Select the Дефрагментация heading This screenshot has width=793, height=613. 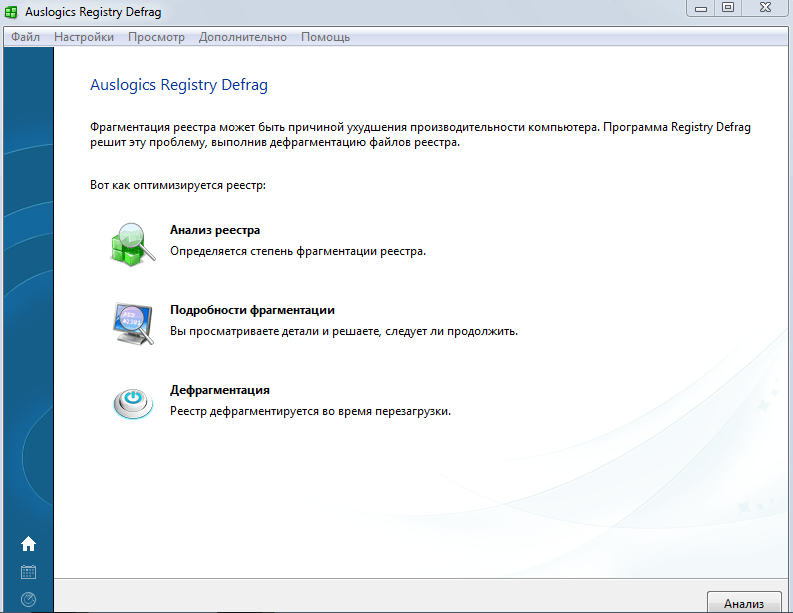click(x=219, y=390)
